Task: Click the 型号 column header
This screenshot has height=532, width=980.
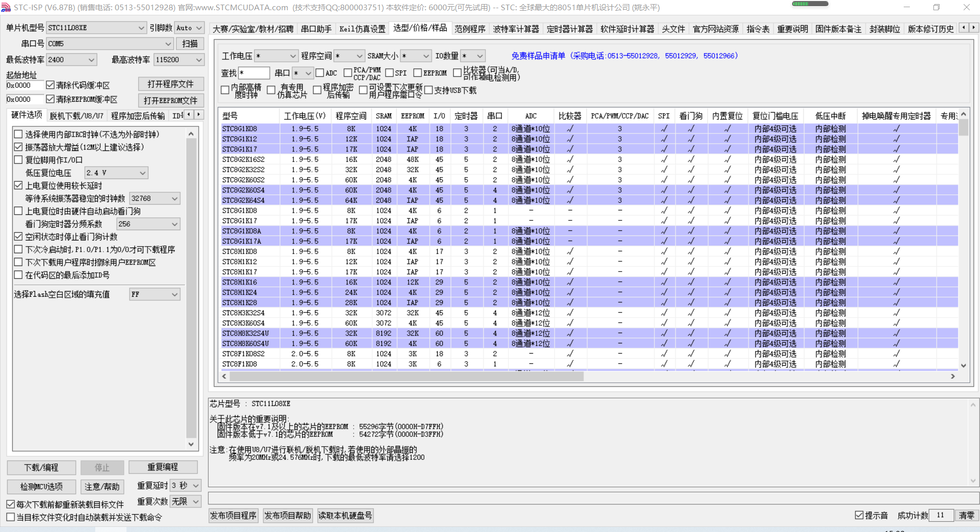Action: (x=250, y=116)
